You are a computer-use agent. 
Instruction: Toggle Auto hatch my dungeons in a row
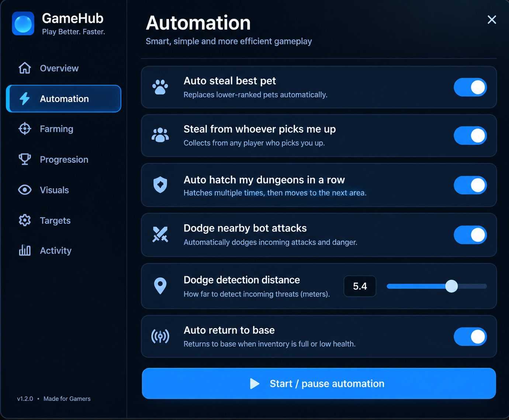tap(470, 185)
